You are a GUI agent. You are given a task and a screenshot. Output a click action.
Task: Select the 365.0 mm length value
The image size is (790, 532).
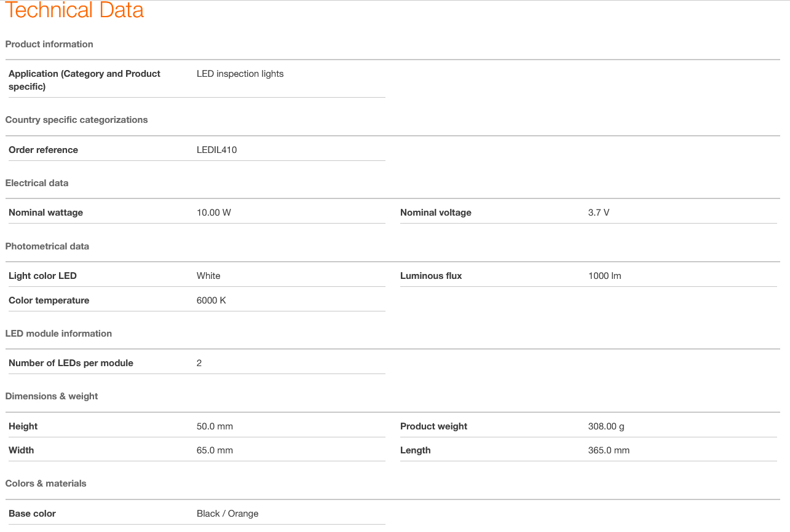(609, 450)
